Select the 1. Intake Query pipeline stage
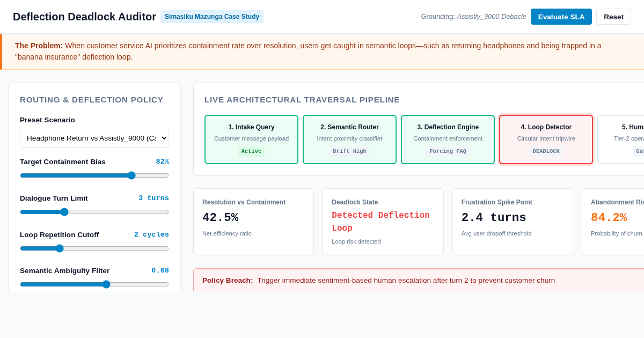The height and width of the screenshot is (338, 644). click(251, 139)
